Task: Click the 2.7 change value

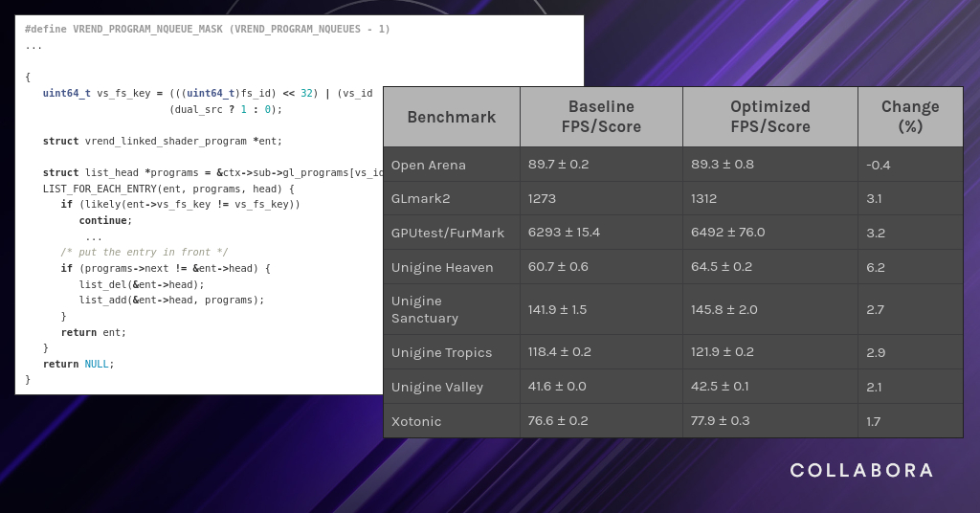Action: point(875,310)
